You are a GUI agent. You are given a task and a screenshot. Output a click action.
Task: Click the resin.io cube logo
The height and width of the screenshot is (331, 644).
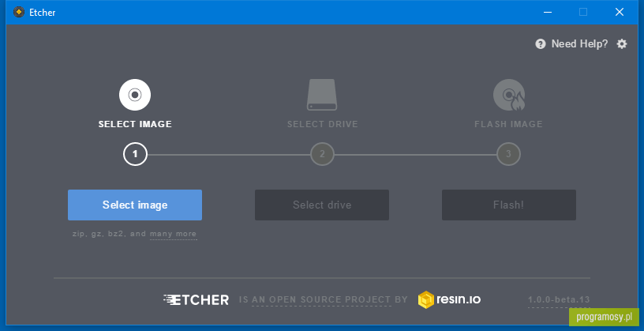[x=426, y=299]
